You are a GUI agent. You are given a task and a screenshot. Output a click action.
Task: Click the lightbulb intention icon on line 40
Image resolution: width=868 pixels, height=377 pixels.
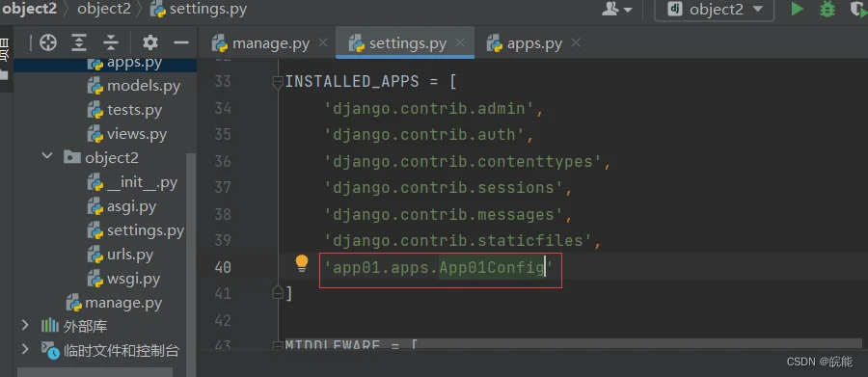coord(301,263)
